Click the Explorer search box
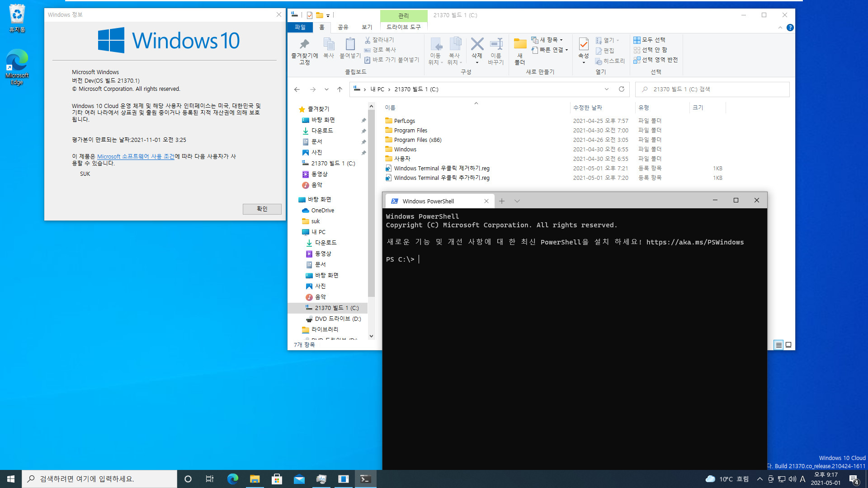 coord(712,89)
